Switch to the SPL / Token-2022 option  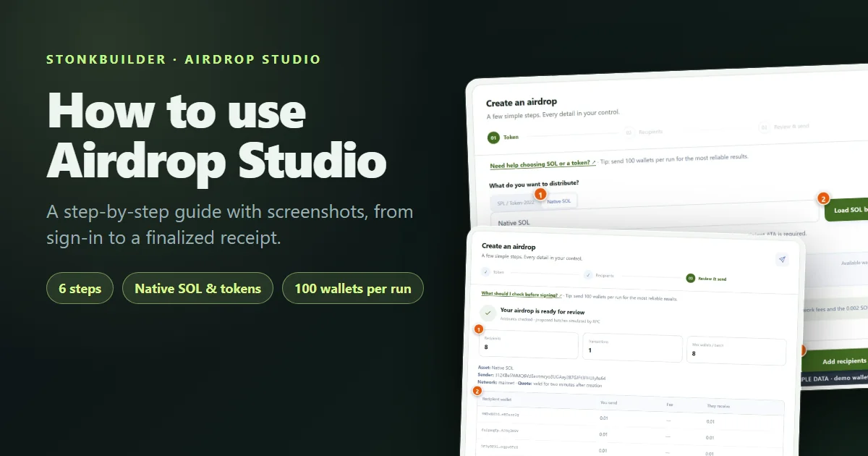click(x=516, y=203)
